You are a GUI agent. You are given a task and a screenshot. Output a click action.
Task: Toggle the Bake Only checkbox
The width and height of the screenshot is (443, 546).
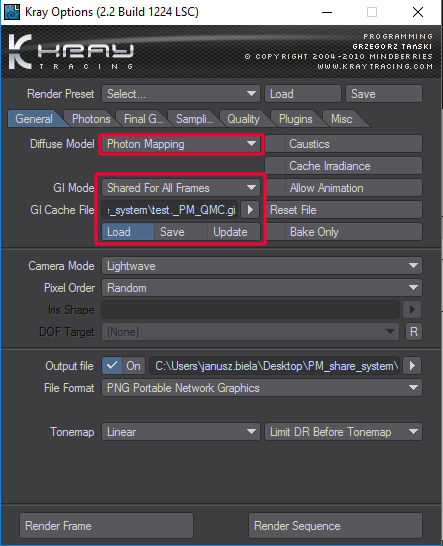click(275, 232)
